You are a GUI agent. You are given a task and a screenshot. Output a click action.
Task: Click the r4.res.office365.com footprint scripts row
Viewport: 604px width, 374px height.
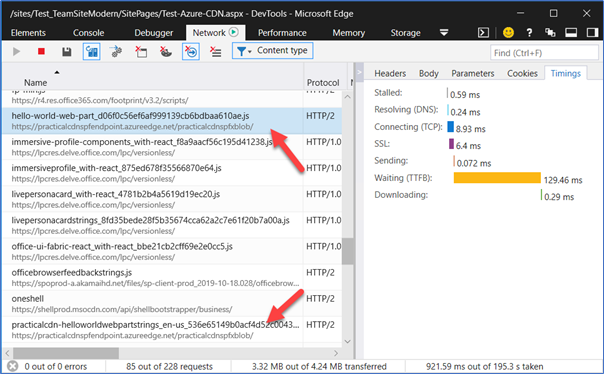pyautogui.click(x=172, y=99)
